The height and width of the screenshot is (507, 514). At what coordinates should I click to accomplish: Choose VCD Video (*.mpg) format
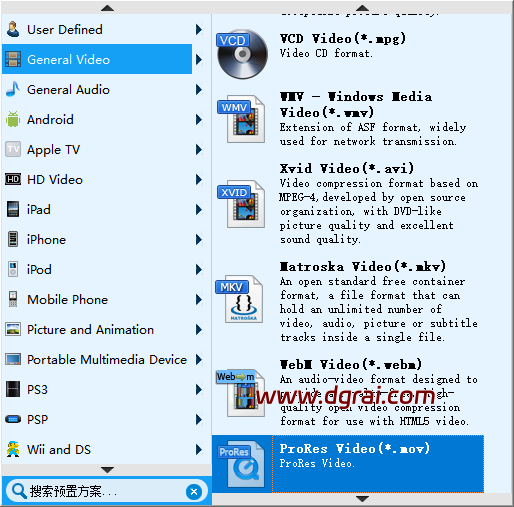click(348, 54)
